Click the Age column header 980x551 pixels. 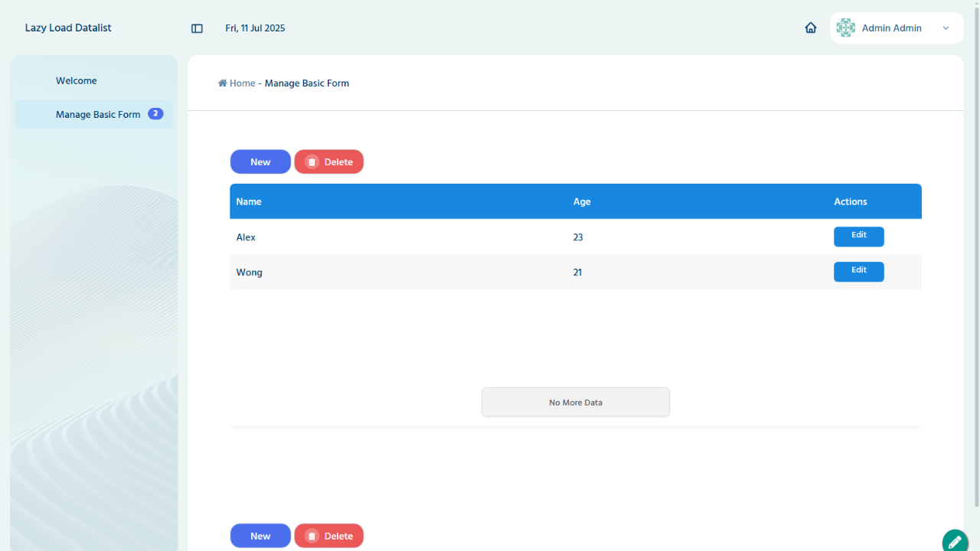pyautogui.click(x=582, y=202)
